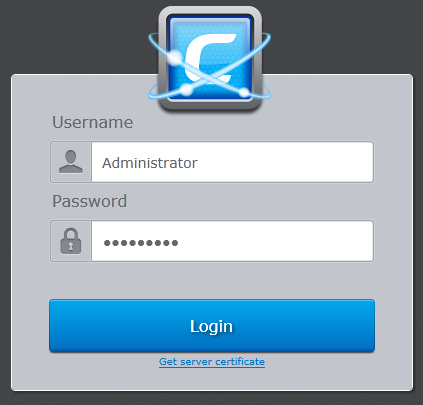The width and height of the screenshot is (423, 405).
Task: Click the Password label
Action: (90, 201)
